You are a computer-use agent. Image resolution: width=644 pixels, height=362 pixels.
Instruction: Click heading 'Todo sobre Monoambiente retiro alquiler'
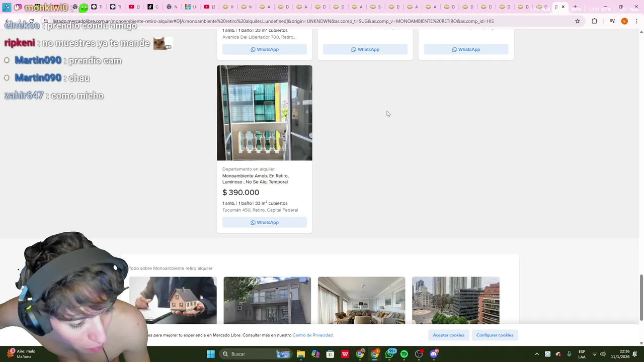pyautogui.click(x=171, y=268)
